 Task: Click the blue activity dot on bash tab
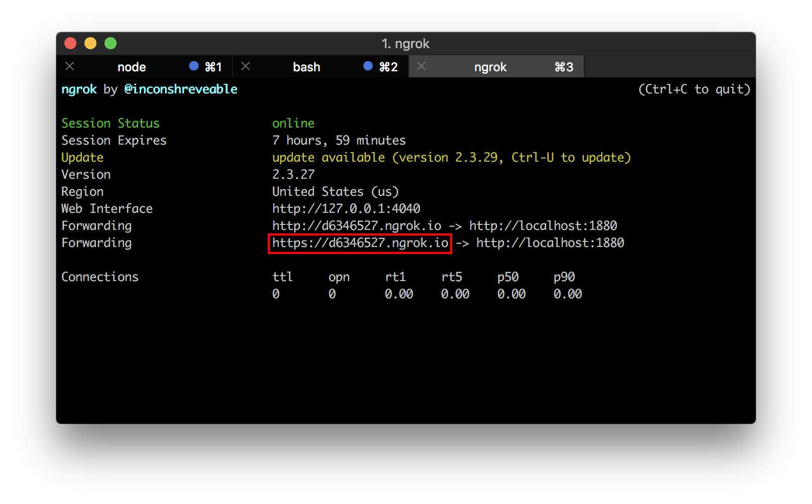pos(368,66)
